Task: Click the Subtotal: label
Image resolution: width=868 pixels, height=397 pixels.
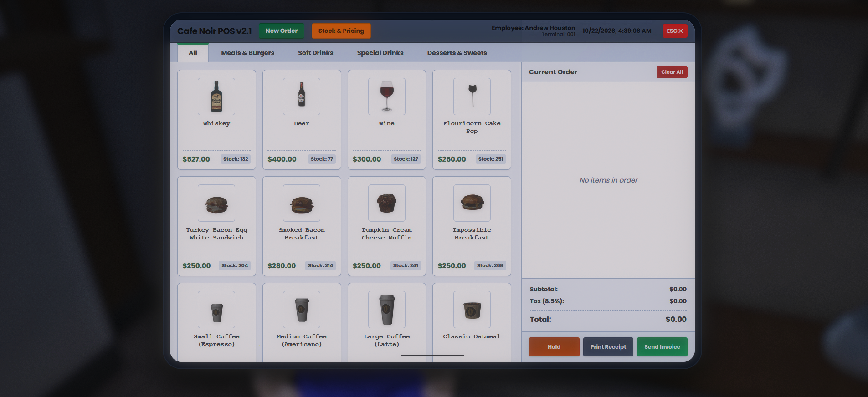Action: [x=544, y=289]
